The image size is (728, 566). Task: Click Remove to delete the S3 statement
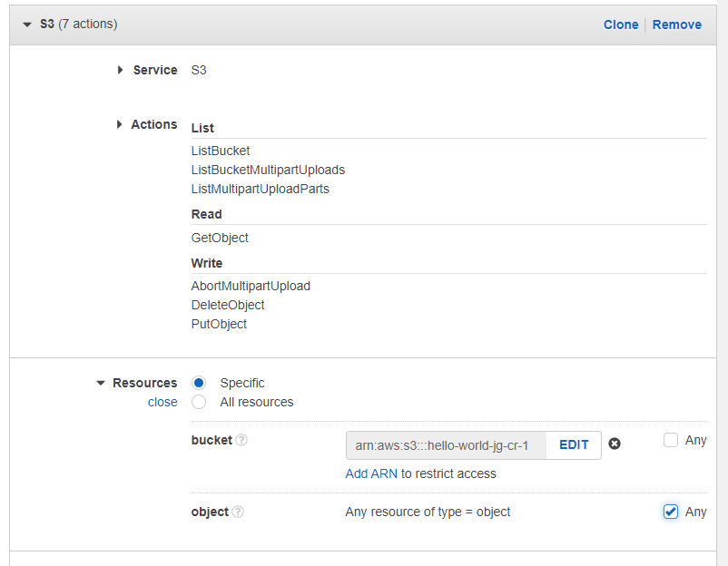coord(676,24)
